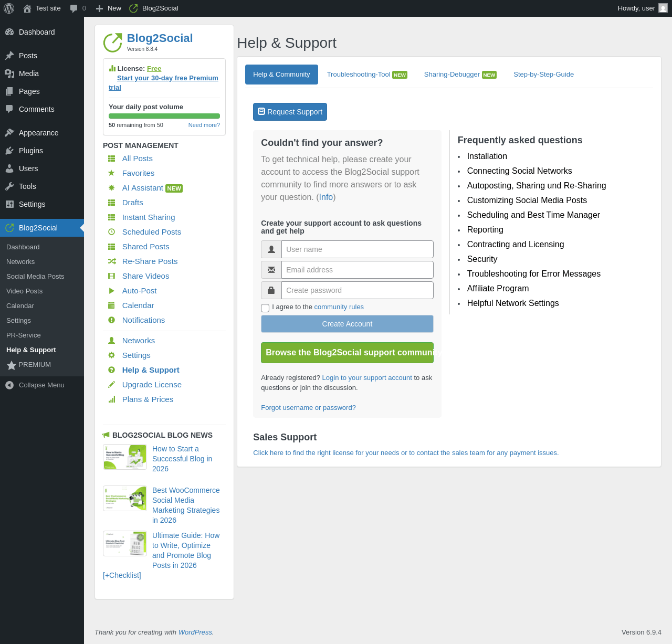The height and width of the screenshot is (644, 672).
Task: Click the film icon beside Share Videos
Action: [x=111, y=276]
